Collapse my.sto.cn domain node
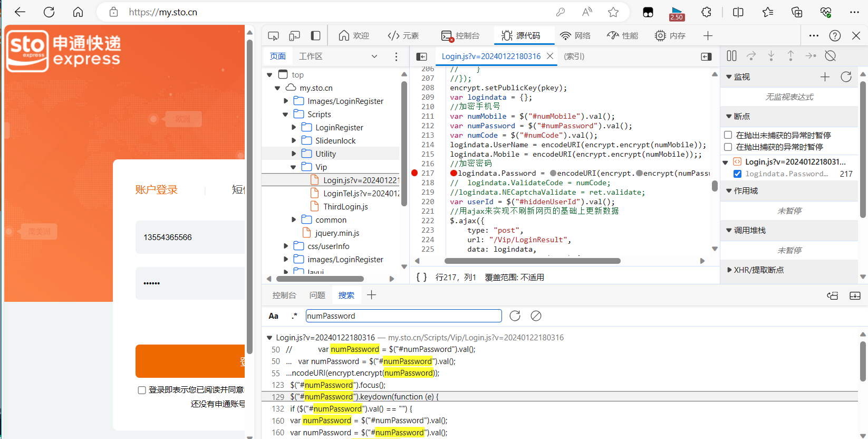Viewport: 868px width, 439px height. point(277,88)
